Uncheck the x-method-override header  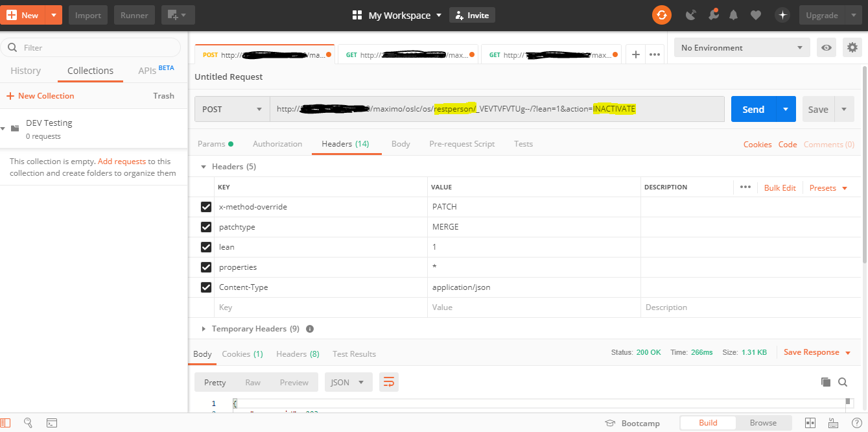pos(205,206)
